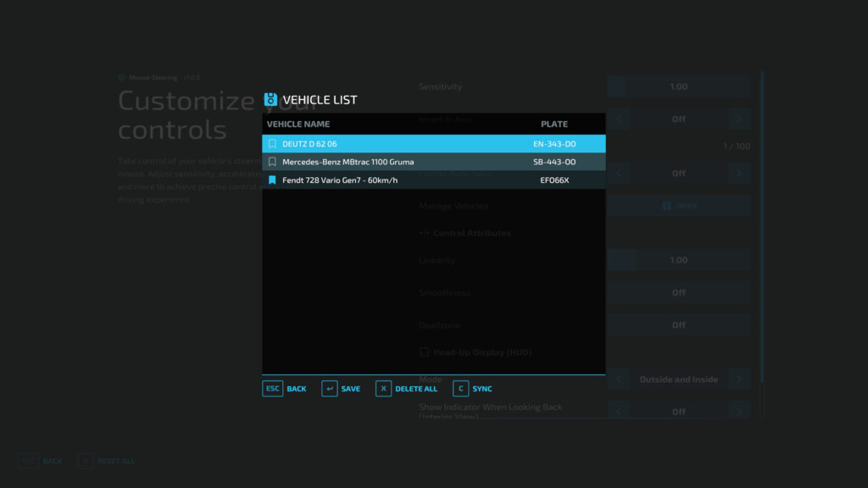Click the Delete All label

[x=416, y=389]
